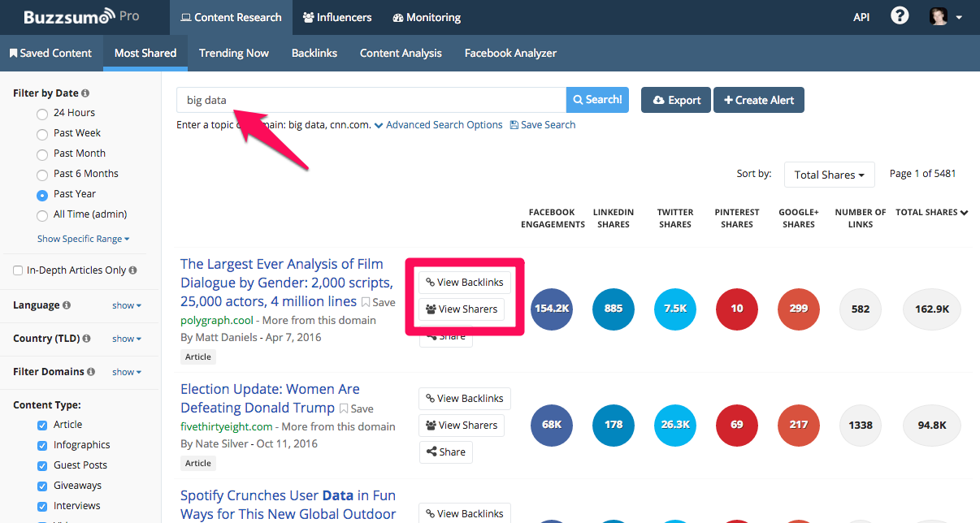Show the Filter Domains options
The height and width of the screenshot is (523, 980).
tap(127, 372)
